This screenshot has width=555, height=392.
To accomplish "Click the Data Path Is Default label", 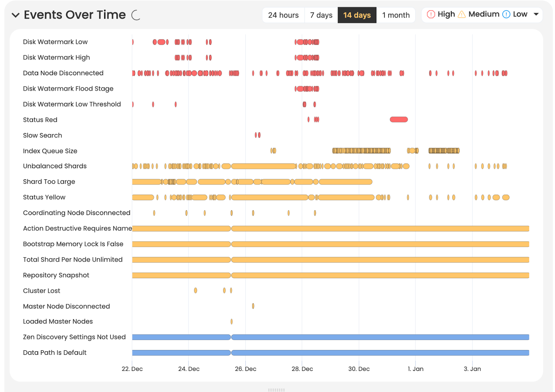I will click(x=55, y=352).
